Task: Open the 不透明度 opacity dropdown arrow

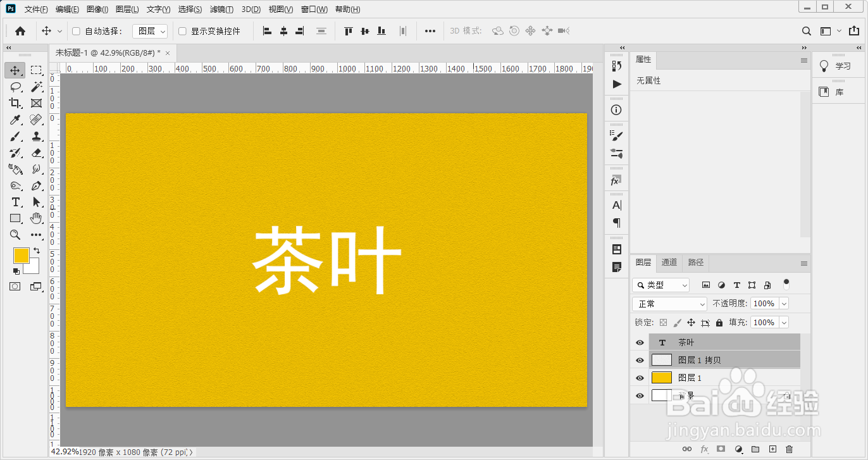Action: 784,304
